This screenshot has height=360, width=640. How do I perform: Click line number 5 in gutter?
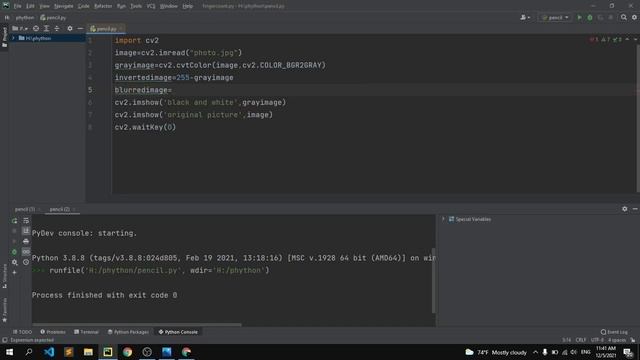[90, 90]
